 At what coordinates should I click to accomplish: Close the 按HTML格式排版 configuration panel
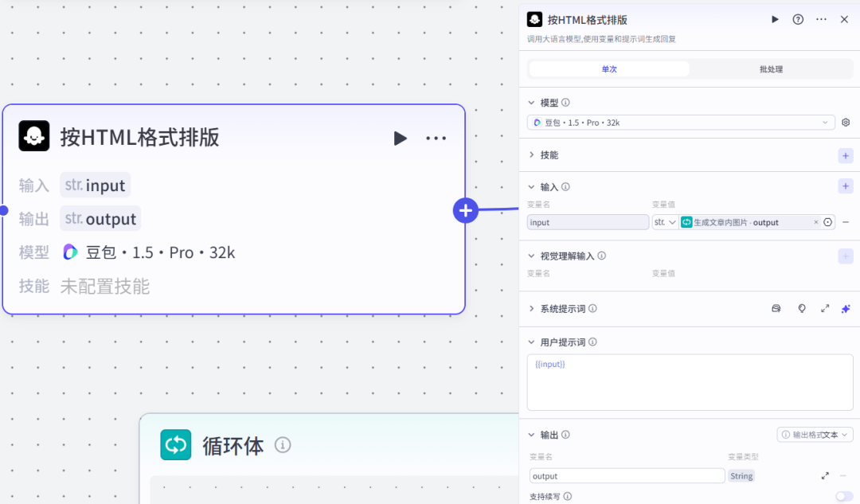pyautogui.click(x=844, y=19)
